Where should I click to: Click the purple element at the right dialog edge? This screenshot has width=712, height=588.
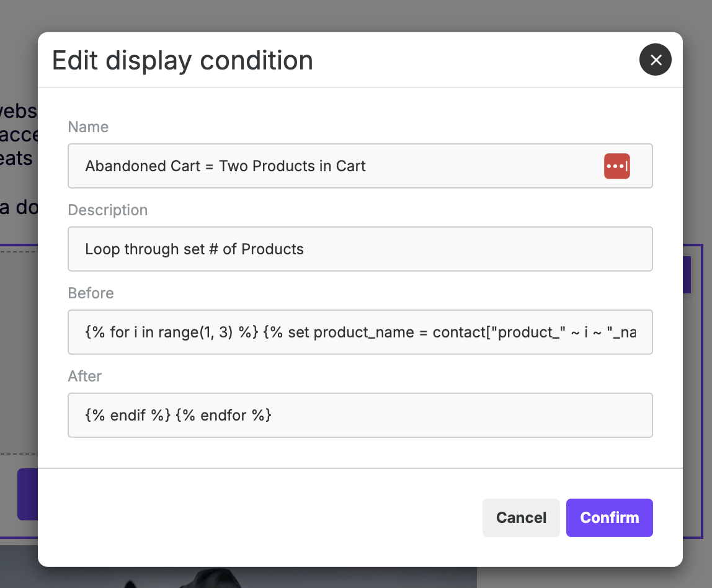tap(687, 274)
